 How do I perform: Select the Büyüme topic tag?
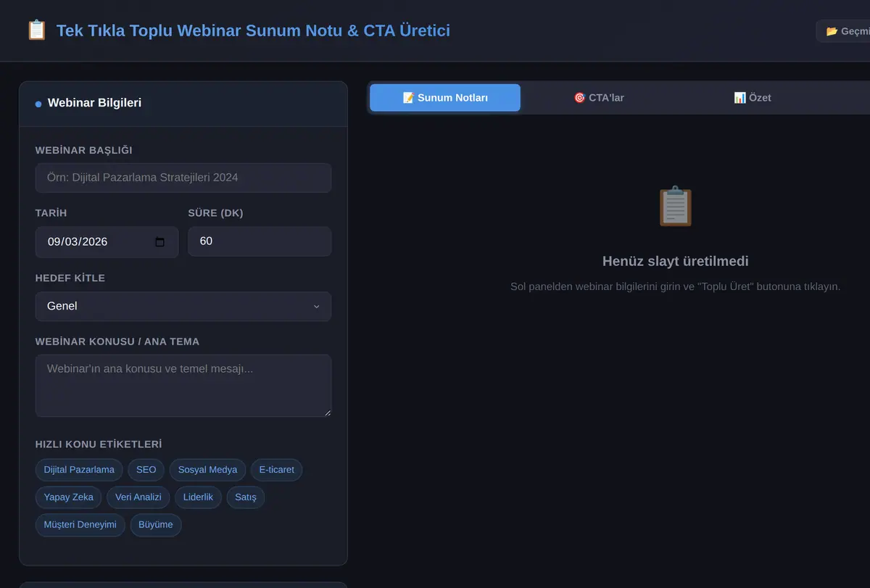[156, 525]
